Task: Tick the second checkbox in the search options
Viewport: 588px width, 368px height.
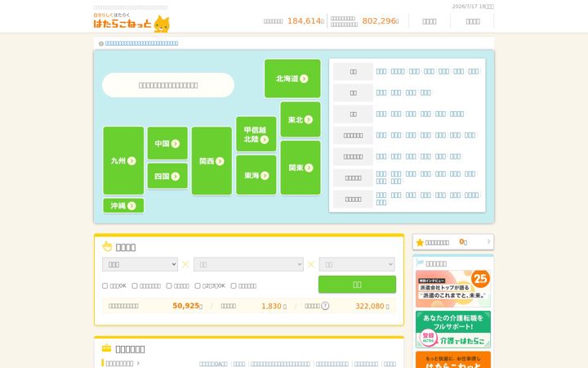Action: coord(135,285)
